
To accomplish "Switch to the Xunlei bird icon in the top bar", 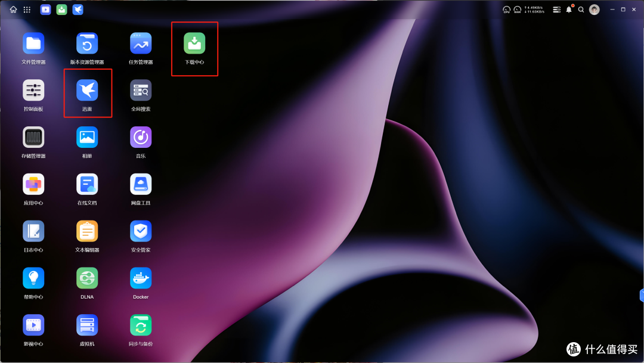I will tap(78, 10).
